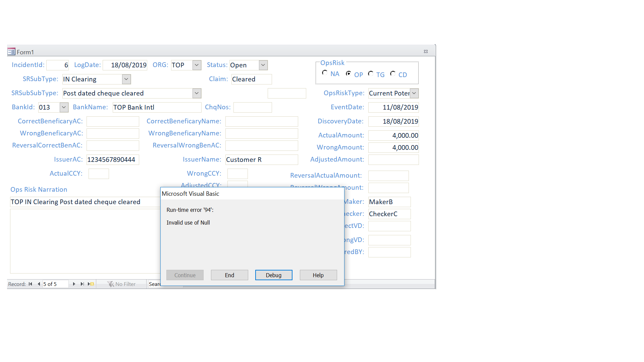Go to the next record

pos(74,284)
